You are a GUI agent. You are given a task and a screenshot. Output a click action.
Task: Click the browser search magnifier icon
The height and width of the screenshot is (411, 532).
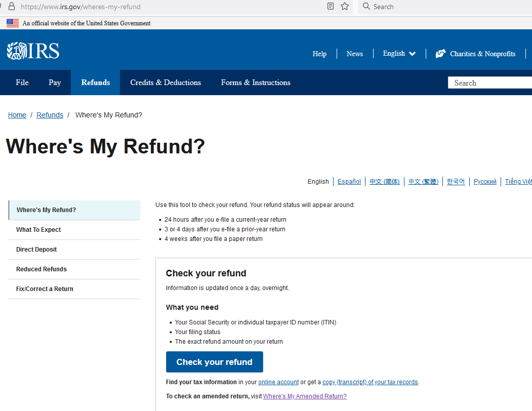pos(366,7)
